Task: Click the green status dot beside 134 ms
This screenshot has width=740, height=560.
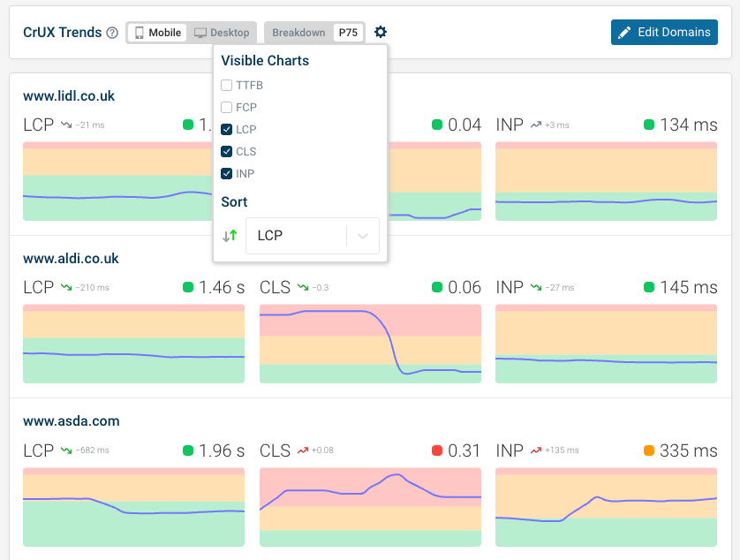Action: [x=649, y=125]
